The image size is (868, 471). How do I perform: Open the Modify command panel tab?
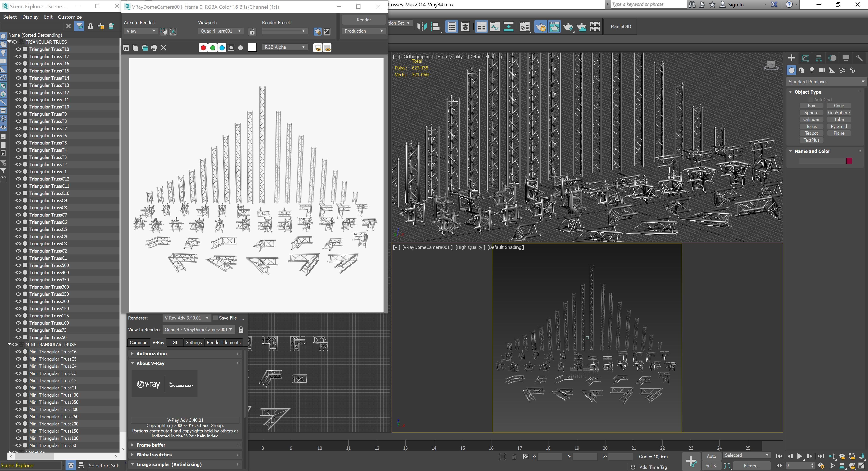click(x=805, y=58)
